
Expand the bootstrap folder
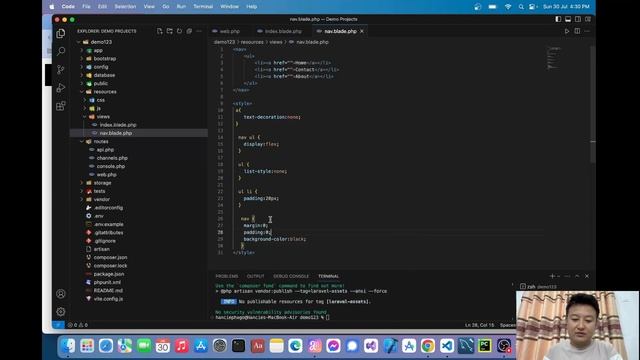(82, 59)
